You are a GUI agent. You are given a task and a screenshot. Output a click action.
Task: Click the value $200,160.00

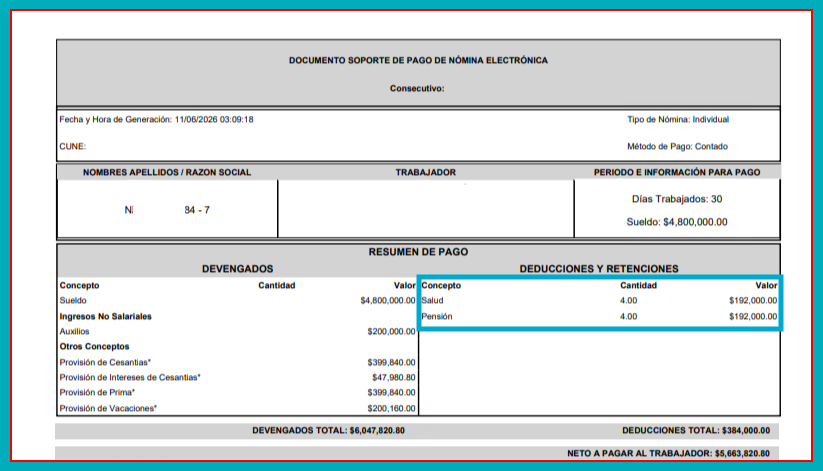pos(392,408)
